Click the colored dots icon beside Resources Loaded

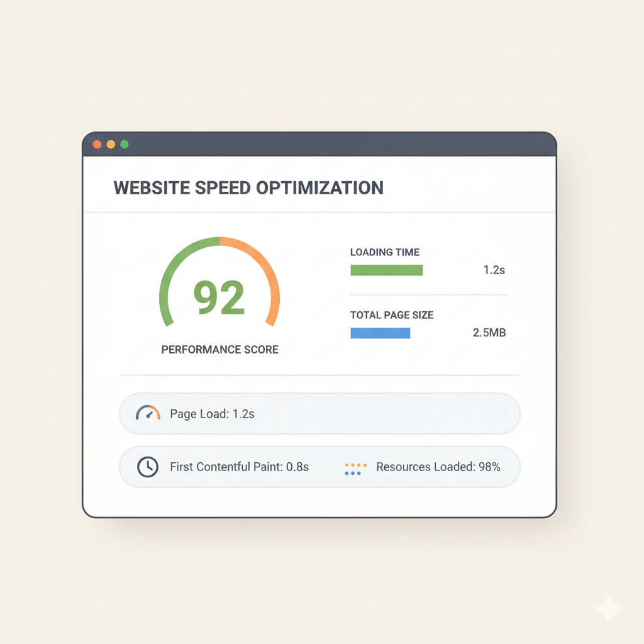pos(355,469)
